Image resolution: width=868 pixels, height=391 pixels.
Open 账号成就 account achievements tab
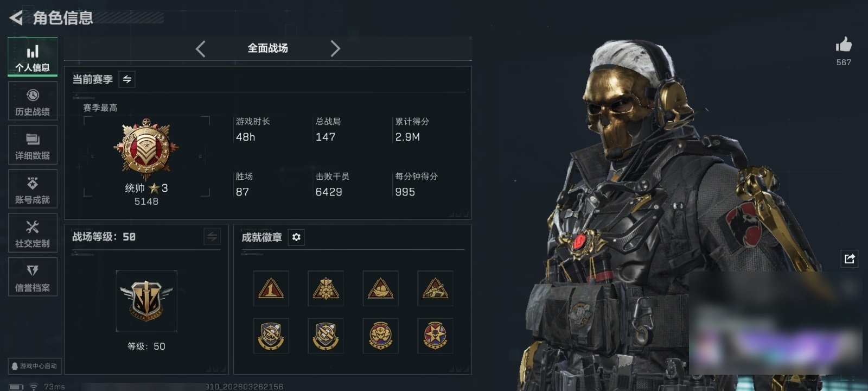tap(33, 189)
